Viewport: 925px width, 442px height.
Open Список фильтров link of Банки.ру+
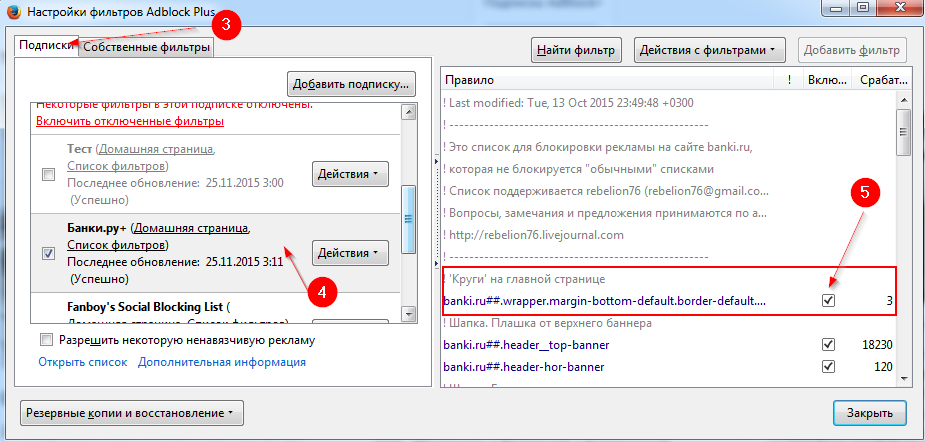point(117,244)
